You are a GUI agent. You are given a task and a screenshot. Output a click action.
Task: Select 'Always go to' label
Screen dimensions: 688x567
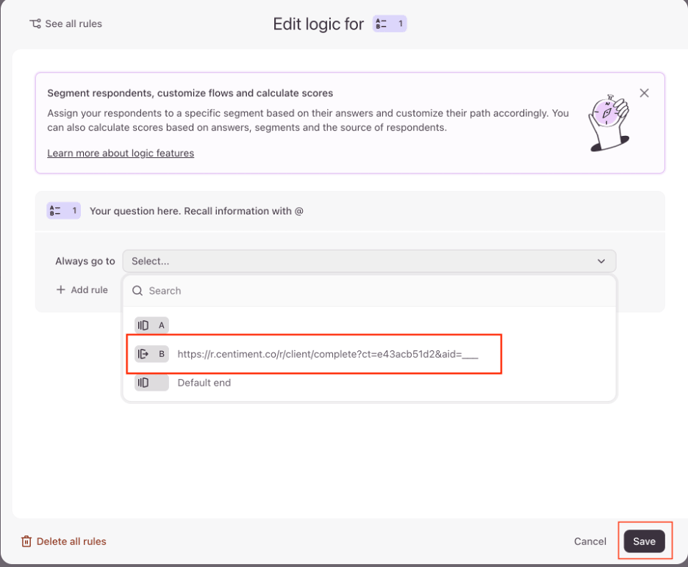click(85, 261)
